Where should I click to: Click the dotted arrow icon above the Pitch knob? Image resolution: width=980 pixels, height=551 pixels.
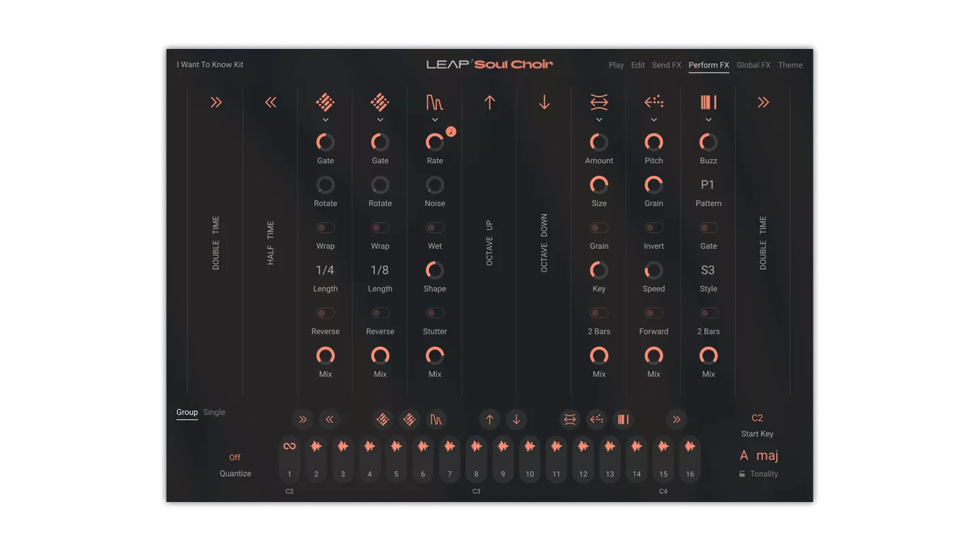(654, 102)
